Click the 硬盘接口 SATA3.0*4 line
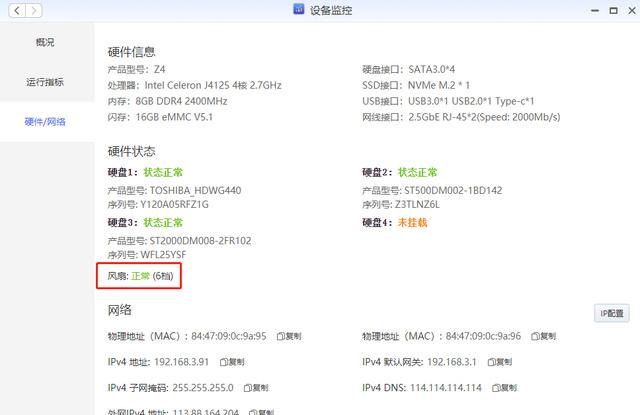 click(x=409, y=69)
